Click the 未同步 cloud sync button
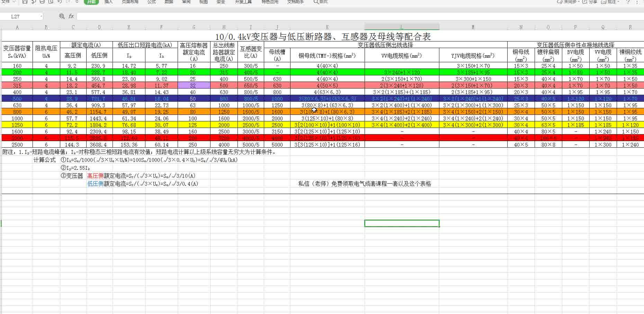The image size is (644, 314). pyautogui.click(x=568, y=2)
